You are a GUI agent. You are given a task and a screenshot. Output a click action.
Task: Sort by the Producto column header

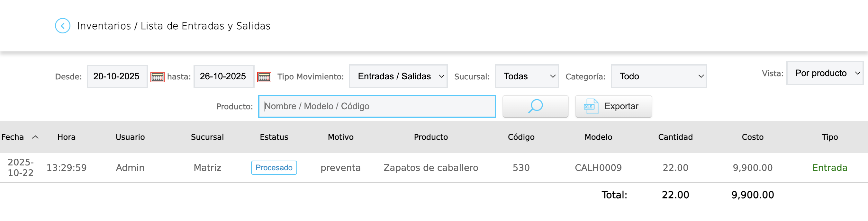[x=430, y=137]
